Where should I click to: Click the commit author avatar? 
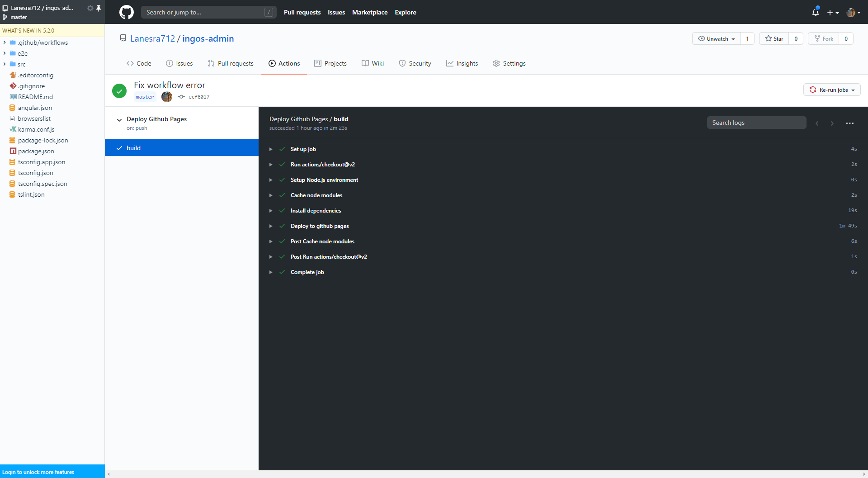coord(167,97)
